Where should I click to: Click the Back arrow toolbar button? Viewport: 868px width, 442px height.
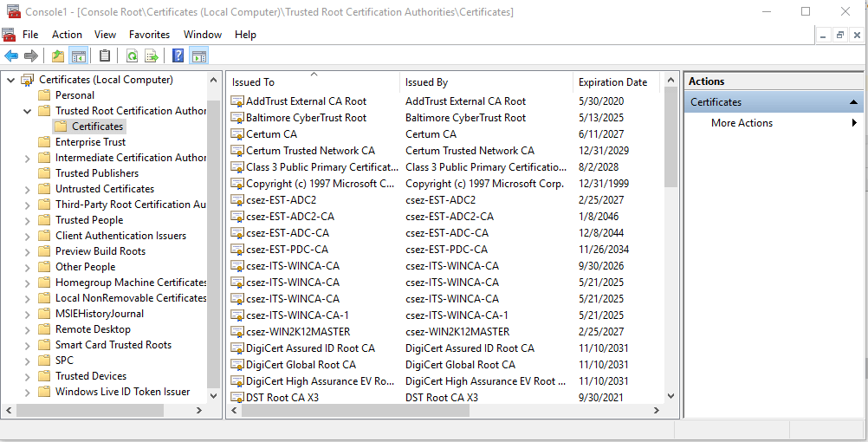pyautogui.click(x=11, y=56)
